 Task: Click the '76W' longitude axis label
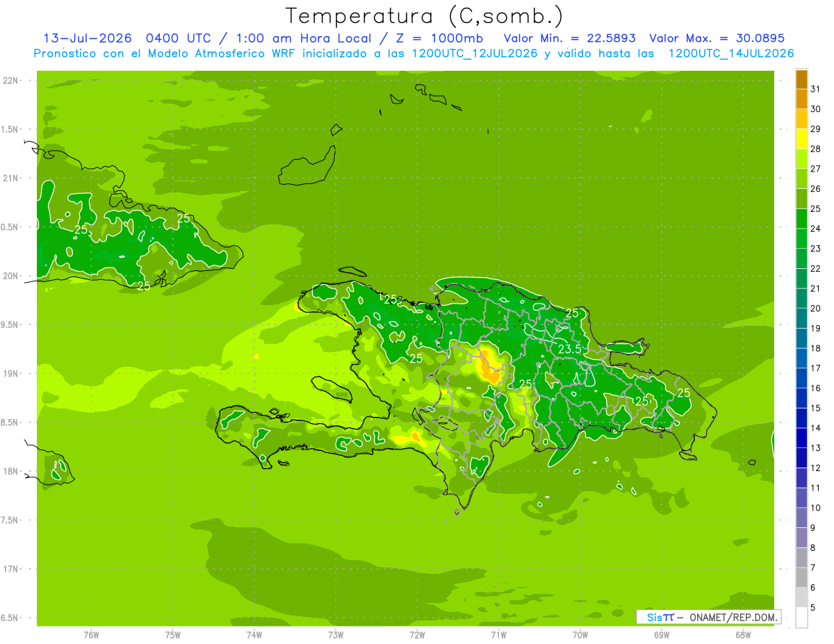(91, 635)
